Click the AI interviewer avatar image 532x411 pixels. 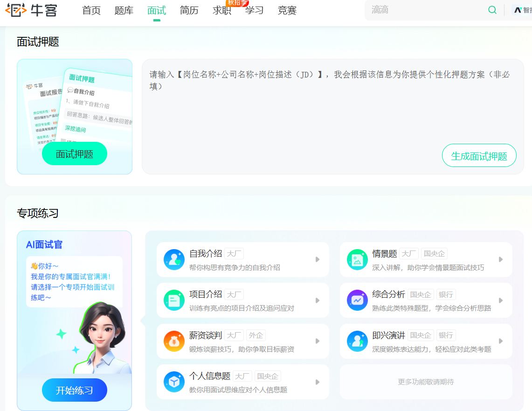(103, 338)
